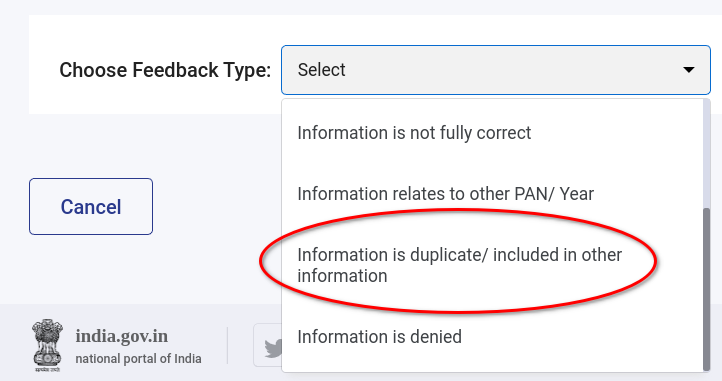Click the vertical divider beside india.gov.in logo
Viewport: 722px width, 381px height.
pyautogui.click(x=227, y=346)
